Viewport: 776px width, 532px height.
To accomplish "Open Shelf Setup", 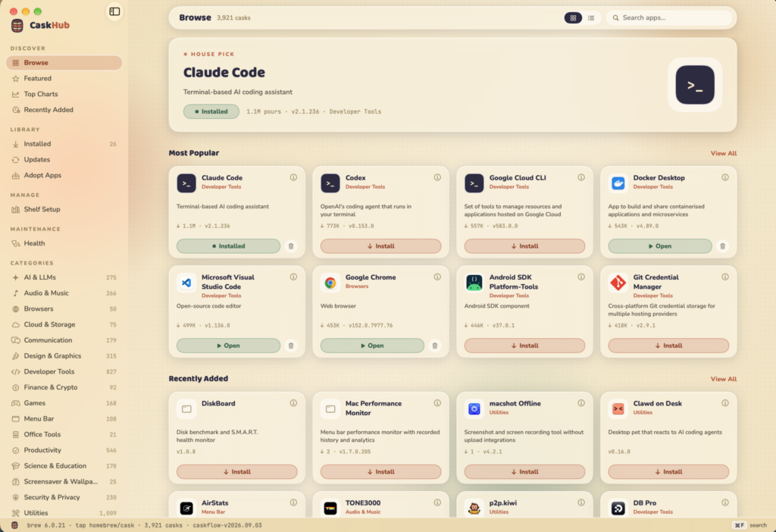I will point(64,209).
